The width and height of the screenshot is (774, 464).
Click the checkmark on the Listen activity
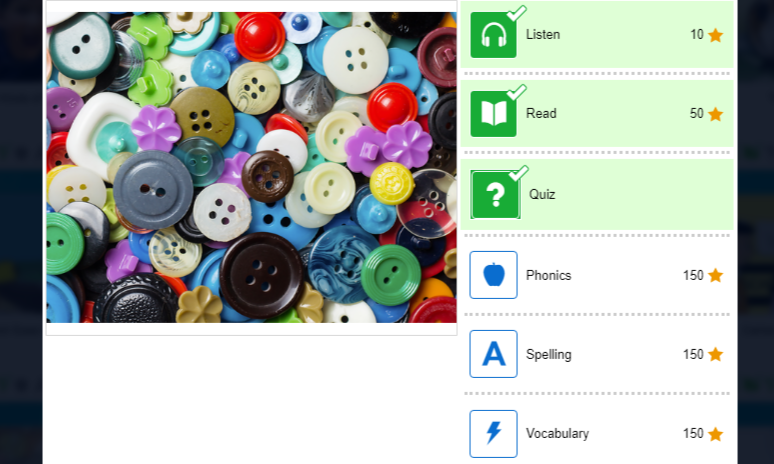click(516, 13)
